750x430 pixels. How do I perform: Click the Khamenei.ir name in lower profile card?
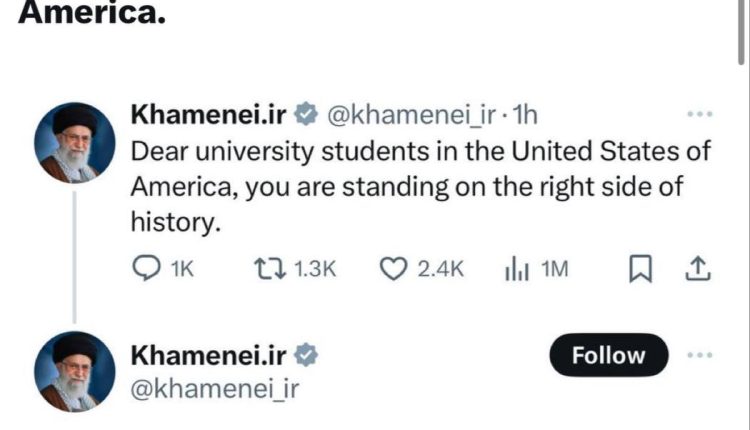point(209,355)
